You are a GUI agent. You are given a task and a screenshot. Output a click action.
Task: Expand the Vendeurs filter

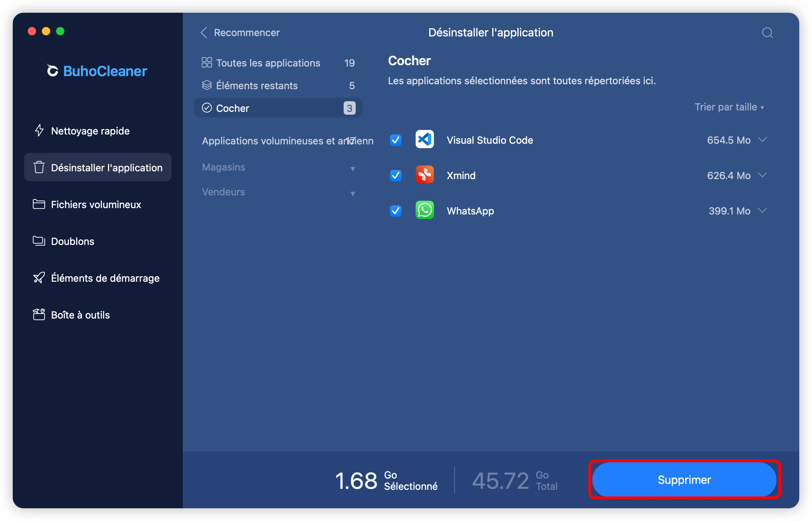tap(278, 192)
